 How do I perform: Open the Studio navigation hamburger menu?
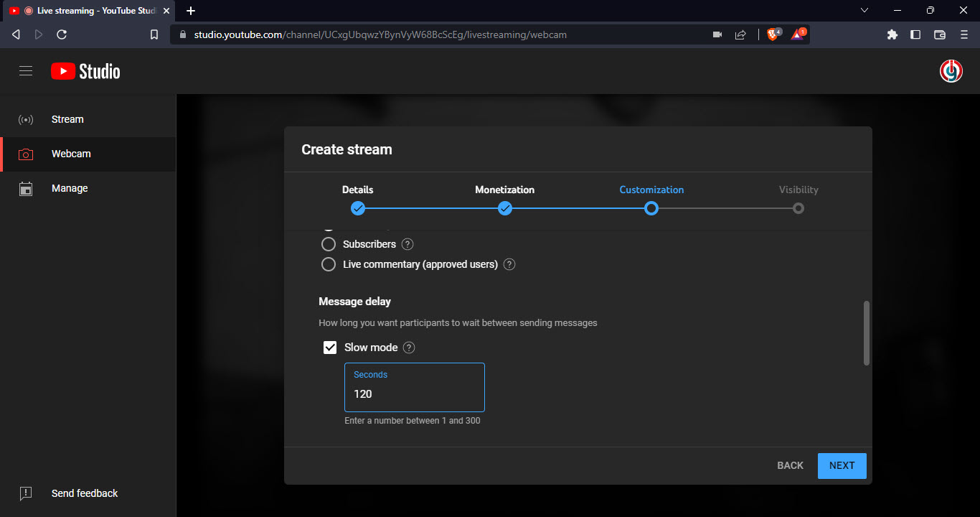point(26,70)
